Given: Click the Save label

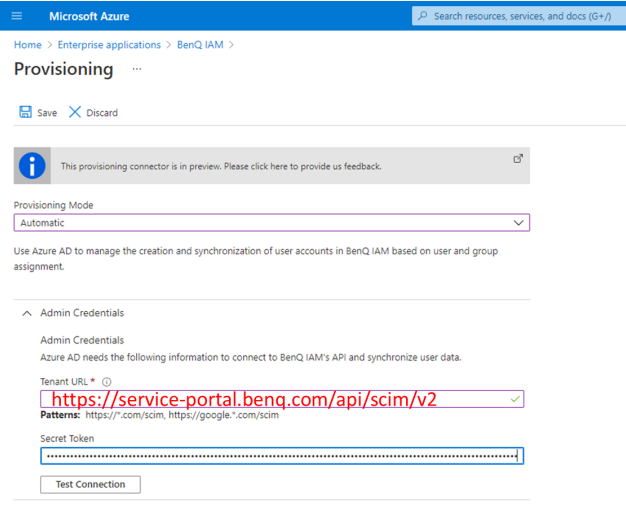Looking at the screenshot, I should [x=47, y=113].
